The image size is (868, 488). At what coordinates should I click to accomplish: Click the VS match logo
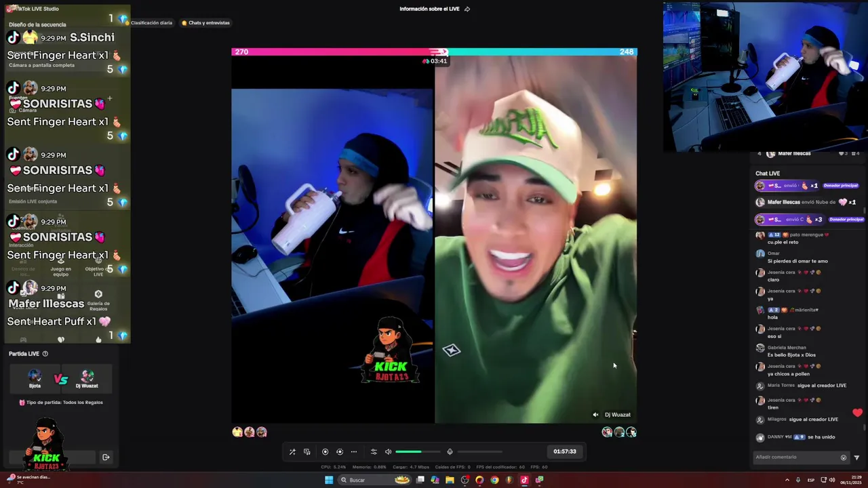point(61,380)
